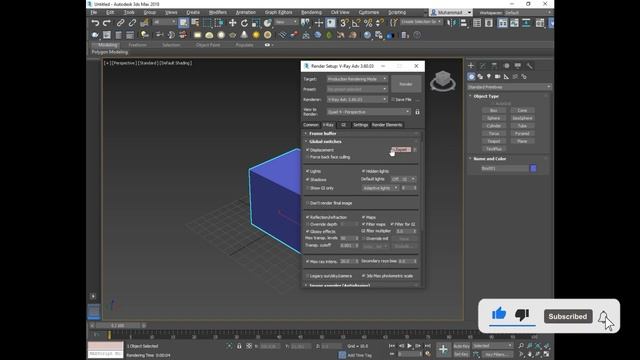Click the Mirror tool icon

(452, 23)
